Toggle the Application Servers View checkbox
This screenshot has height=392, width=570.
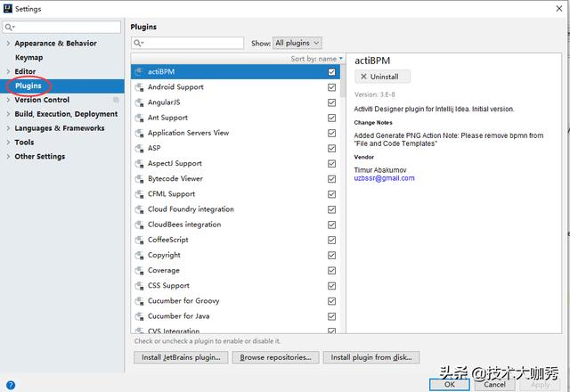(x=331, y=133)
